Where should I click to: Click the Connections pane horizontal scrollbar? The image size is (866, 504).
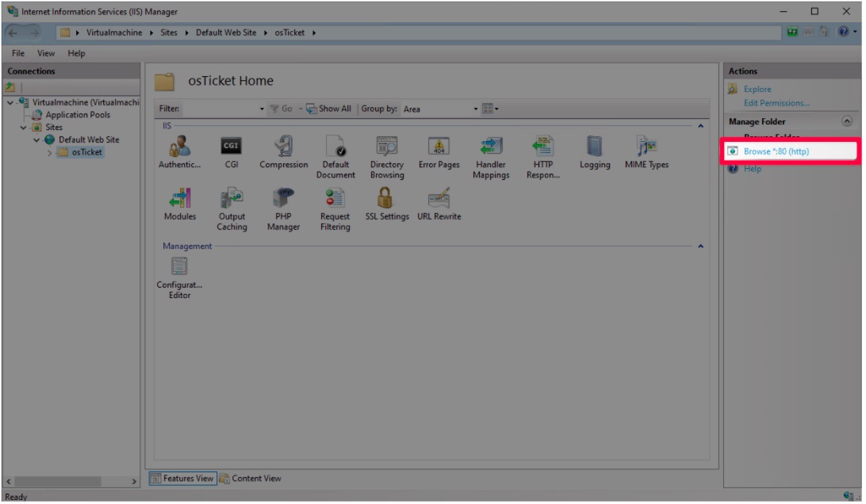tap(57, 481)
